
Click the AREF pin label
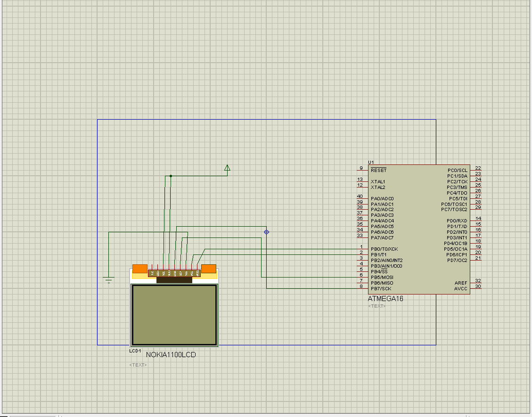pos(461,283)
